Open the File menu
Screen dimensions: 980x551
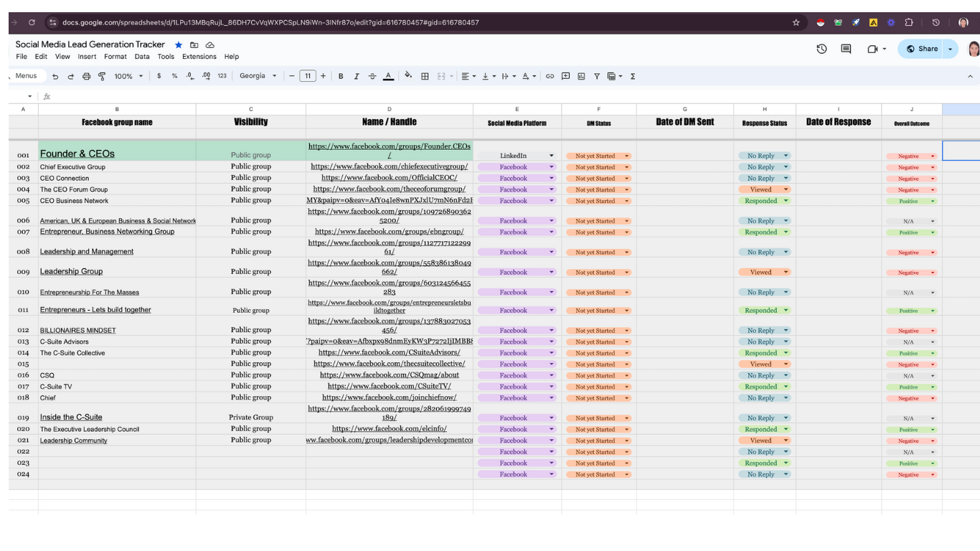pos(22,57)
